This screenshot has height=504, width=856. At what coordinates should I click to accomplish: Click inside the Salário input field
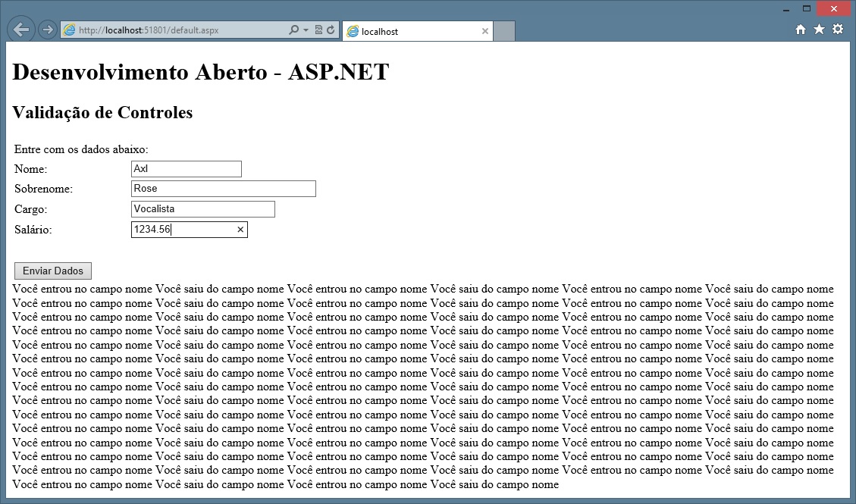[x=182, y=230]
